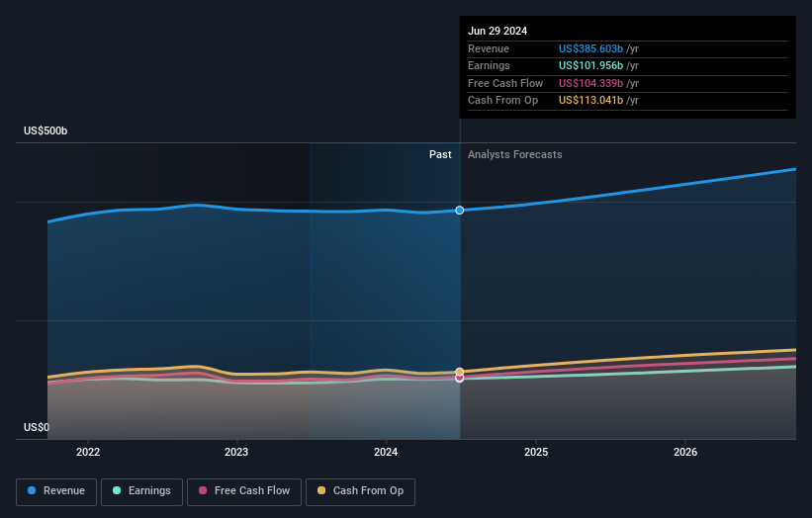Viewport: 812px width, 518px height.
Task: Click the Free Cash Flow label in tooltip
Action: point(505,83)
